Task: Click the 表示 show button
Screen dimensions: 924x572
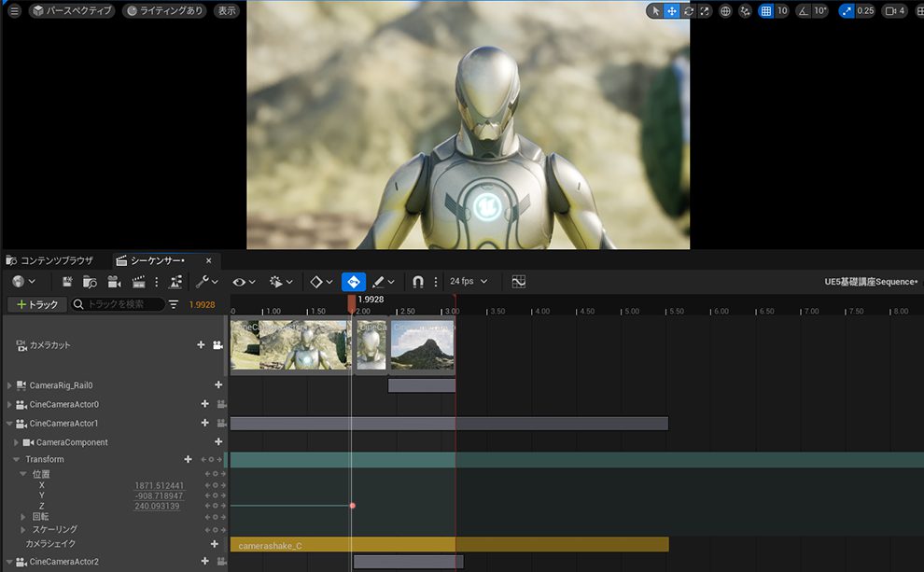Action: coord(227,11)
